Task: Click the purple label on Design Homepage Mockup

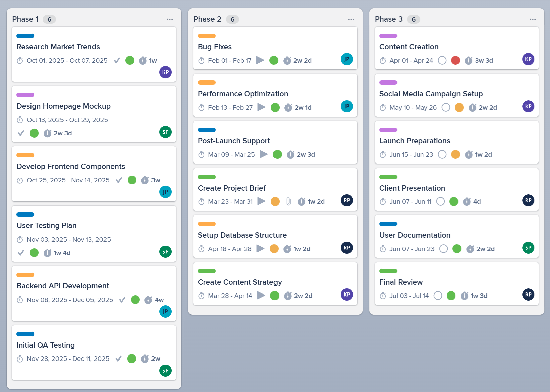Action: tap(25, 95)
